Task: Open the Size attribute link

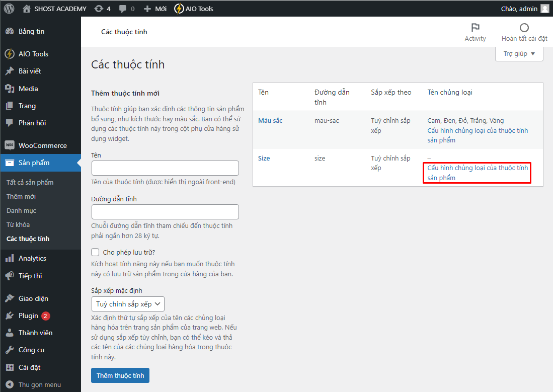Action: point(264,158)
